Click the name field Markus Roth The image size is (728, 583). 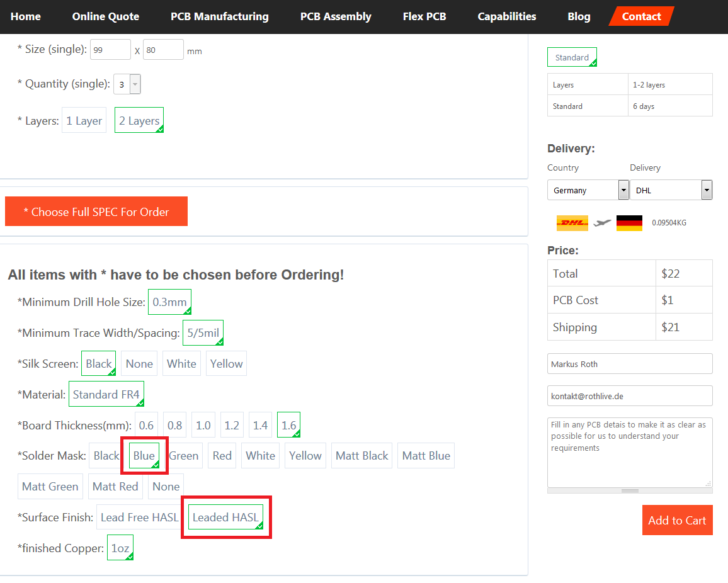630,364
